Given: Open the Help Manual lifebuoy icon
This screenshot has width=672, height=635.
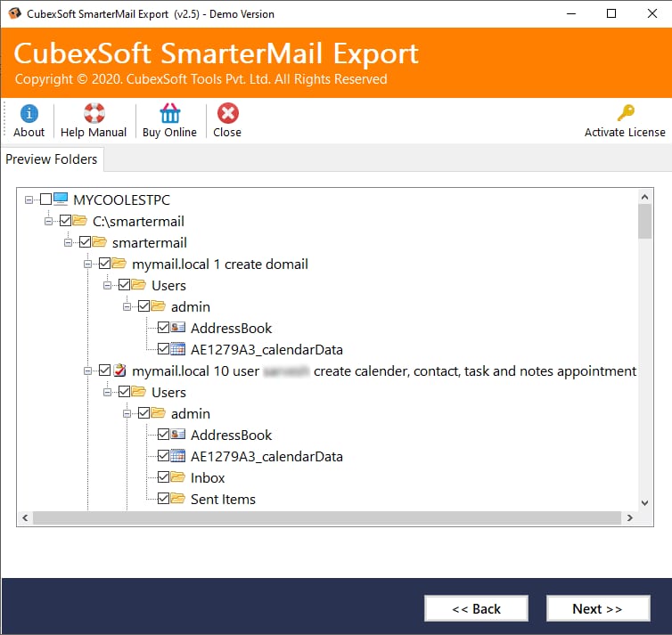Looking at the screenshot, I should tap(94, 113).
